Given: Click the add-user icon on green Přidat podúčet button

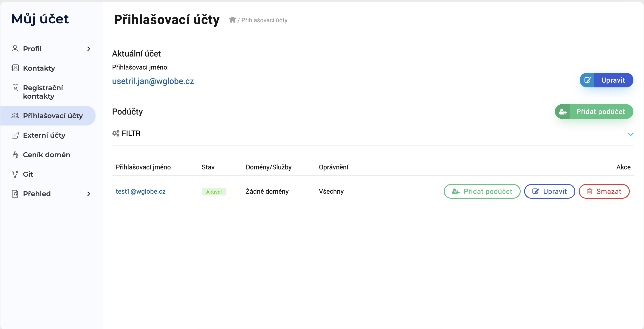Looking at the screenshot, I should pos(563,112).
